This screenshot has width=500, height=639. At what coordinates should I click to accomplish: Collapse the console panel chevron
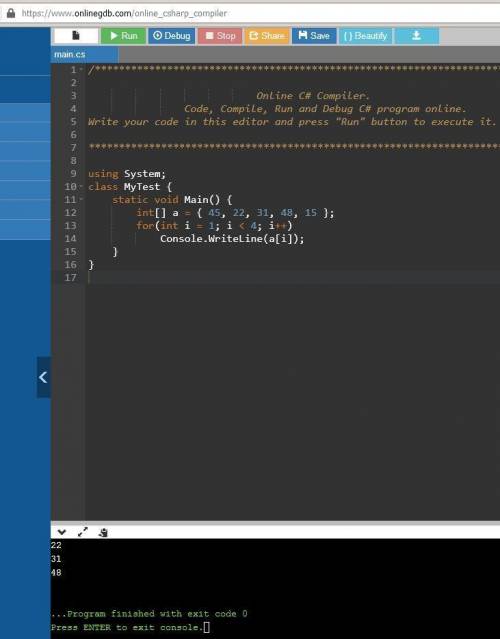point(62,532)
